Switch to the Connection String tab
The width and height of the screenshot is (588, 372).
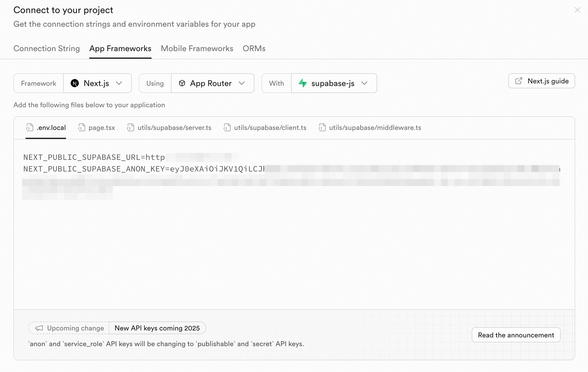tap(47, 49)
